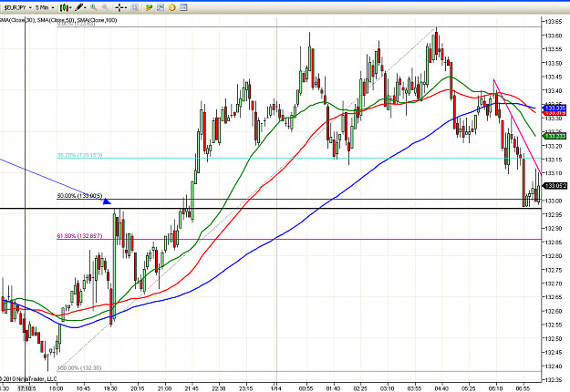Open the data series green icon
The image size is (570, 392).
pos(149,7)
